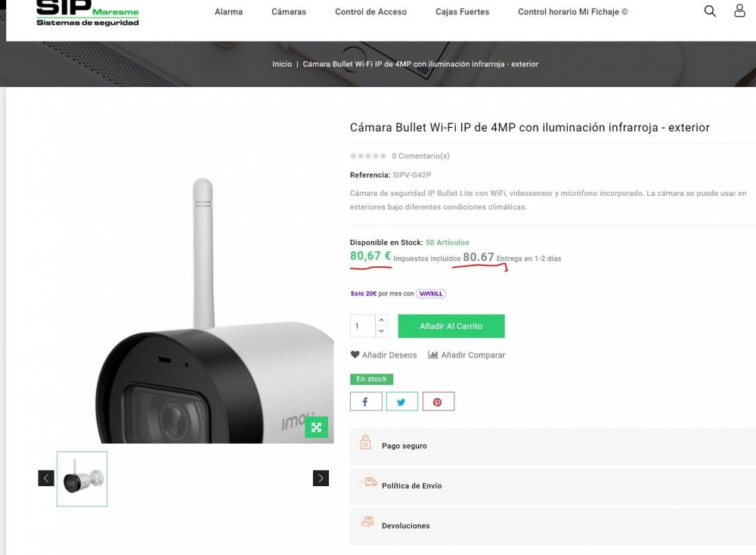
Task: Expand the product photo to fullscreen
Action: pyautogui.click(x=317, y=427)
